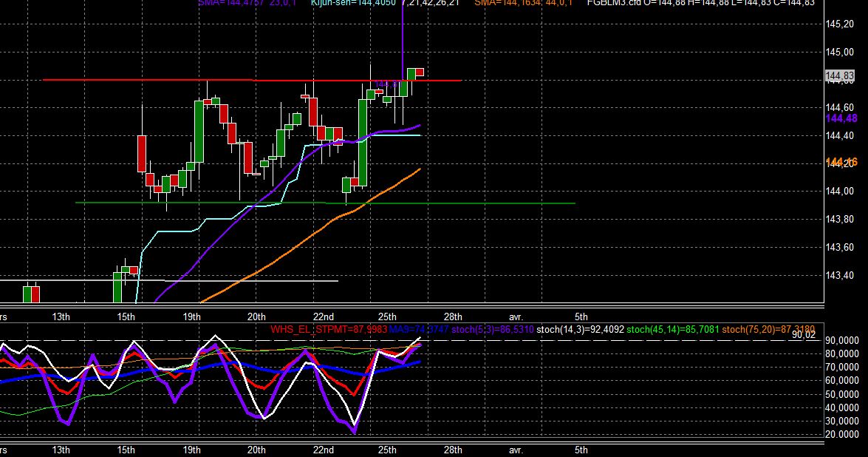This screenshot has width=868, height=457.
Task: Select the green horizontal support line
Action: point(325,203)
